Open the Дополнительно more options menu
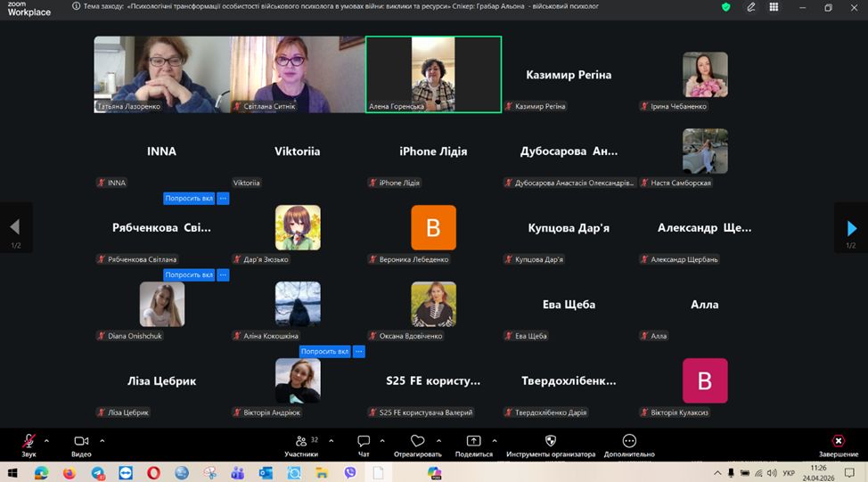This screenshot has width=868, height=482. 629,443
